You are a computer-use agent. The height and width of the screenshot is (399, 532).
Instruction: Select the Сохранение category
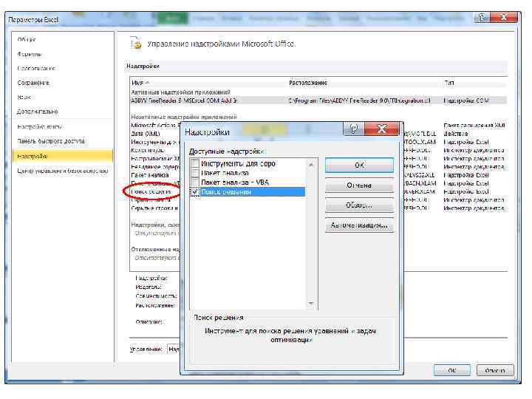click(x=33, y=83)
